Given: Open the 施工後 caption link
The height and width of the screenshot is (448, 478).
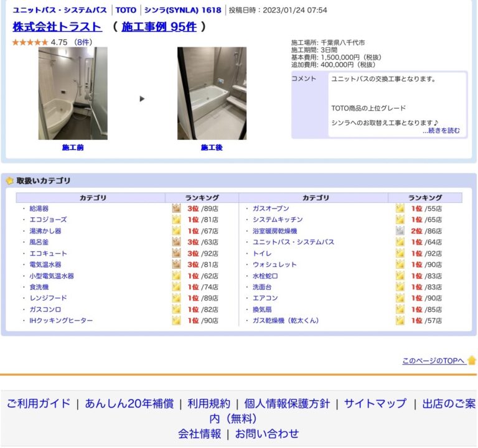Looking at the screenshot, I should [212, 147].
